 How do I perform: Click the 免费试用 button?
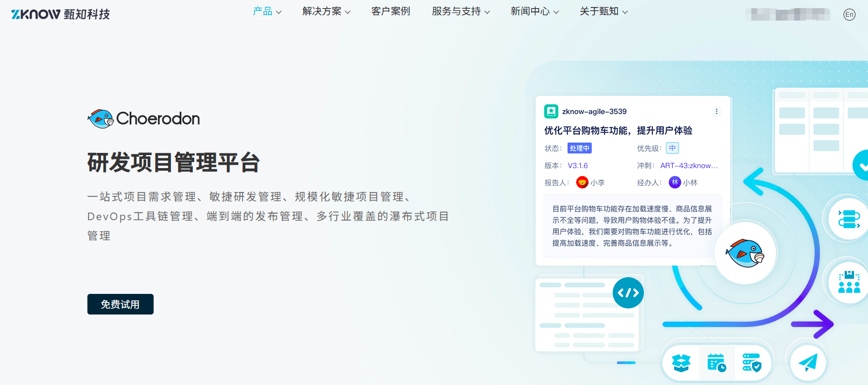tap(121, 304)
